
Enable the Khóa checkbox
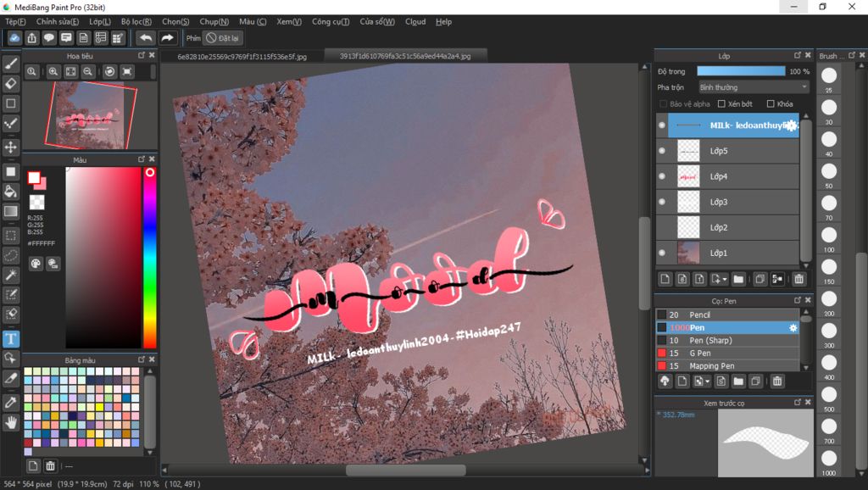pyautogui.click(x=770, y=103)
